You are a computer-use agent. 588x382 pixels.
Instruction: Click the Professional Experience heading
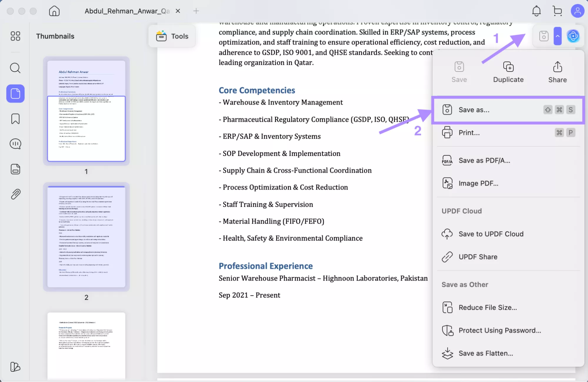click(x=266, y=266)
